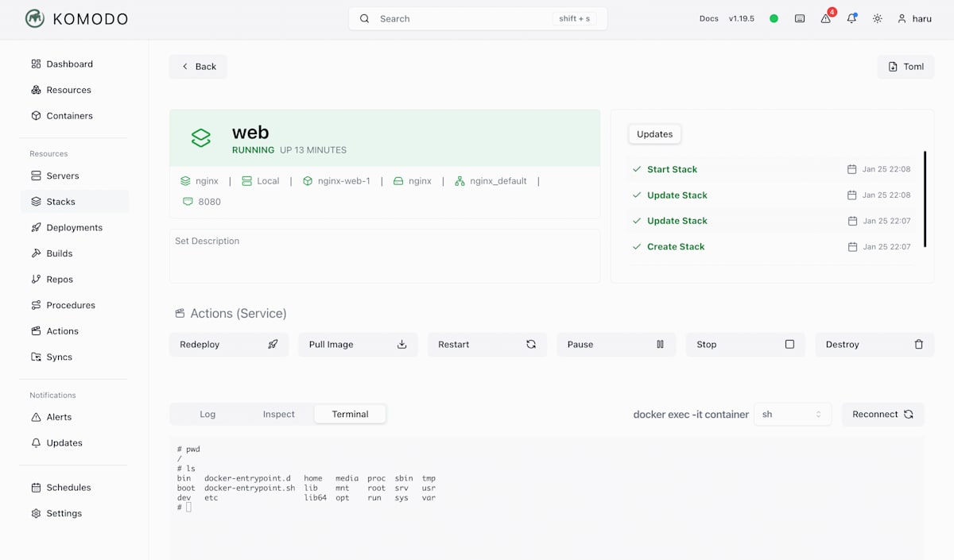
Task: Open Alerts in sidebar
Action: point(75,417)
